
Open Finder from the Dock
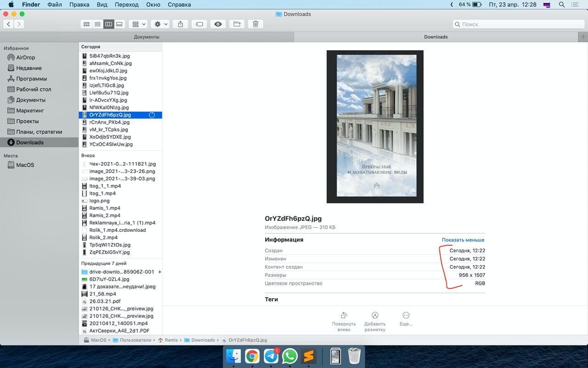point(233,356)
